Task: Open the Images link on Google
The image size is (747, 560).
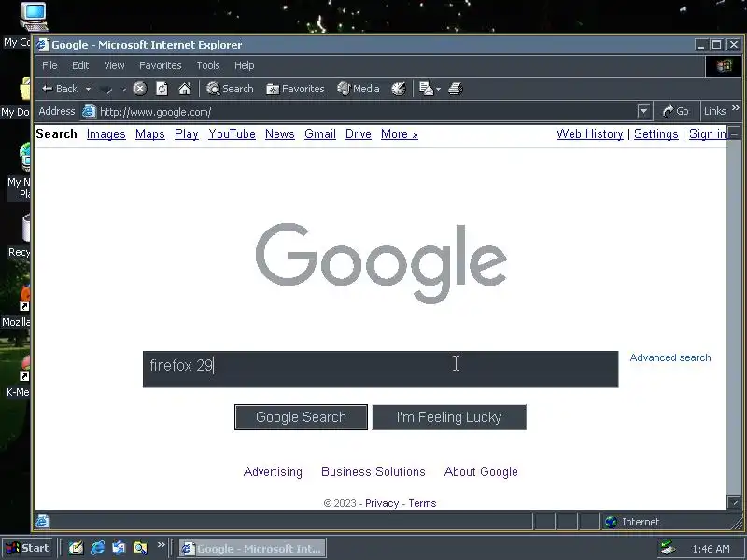Action: tap(106, 134)
